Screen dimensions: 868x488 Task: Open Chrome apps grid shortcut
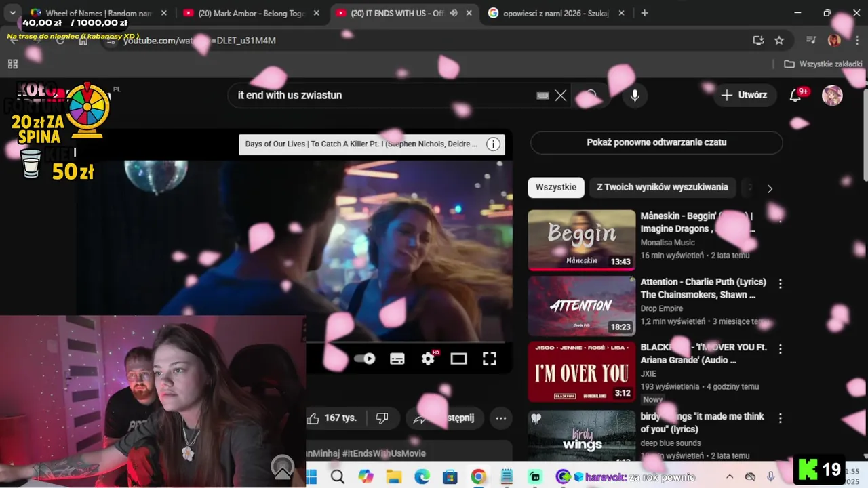(12, 64)
